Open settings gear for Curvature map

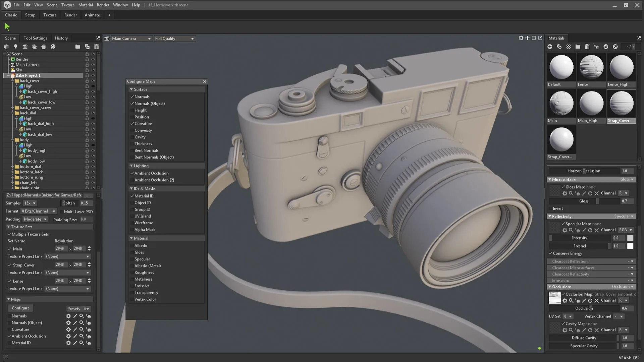tap(68, 329)
